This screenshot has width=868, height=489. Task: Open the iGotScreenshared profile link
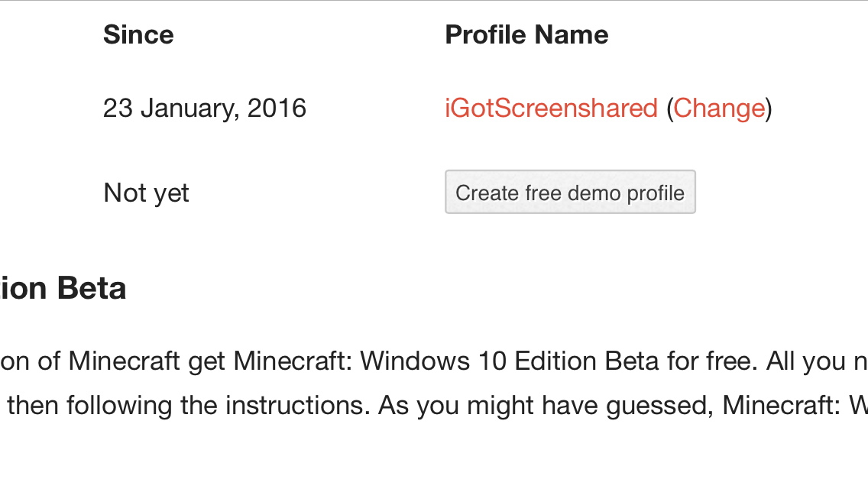552,108
